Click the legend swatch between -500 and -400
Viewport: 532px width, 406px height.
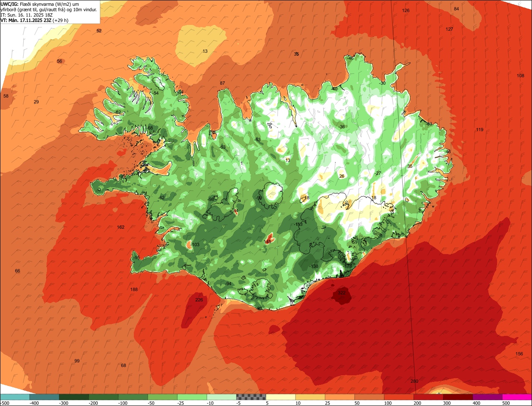point(15,397)
